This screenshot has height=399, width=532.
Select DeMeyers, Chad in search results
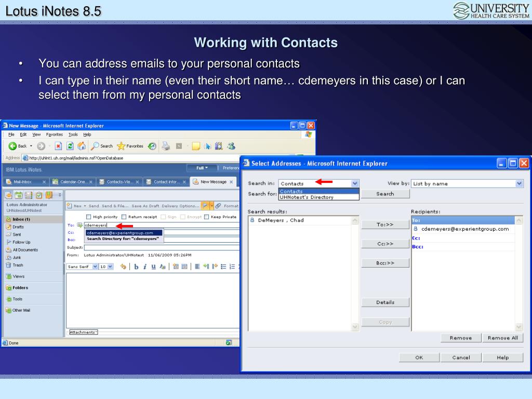[281, 220]
